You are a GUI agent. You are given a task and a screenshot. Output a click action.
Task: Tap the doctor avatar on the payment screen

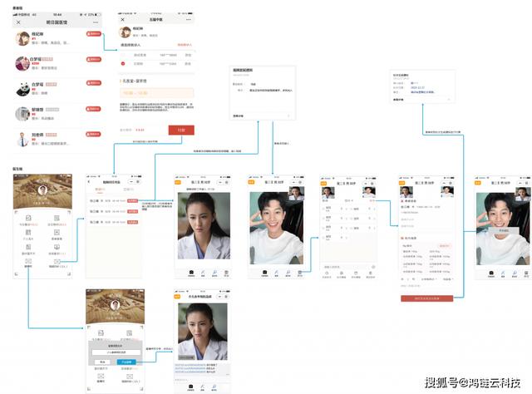tap(126, 33)
